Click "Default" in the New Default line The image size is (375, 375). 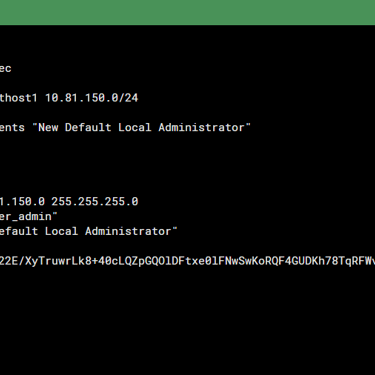click(x=88, y=127)
